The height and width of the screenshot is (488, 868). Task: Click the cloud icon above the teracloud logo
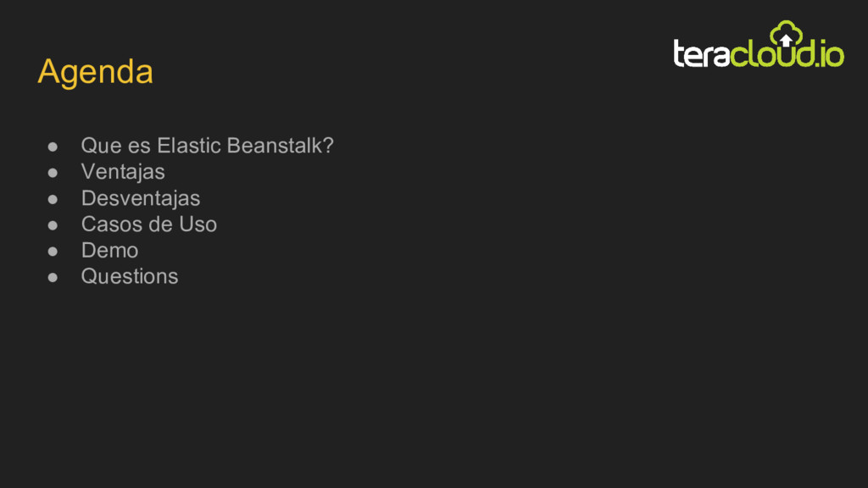point(786,33)
